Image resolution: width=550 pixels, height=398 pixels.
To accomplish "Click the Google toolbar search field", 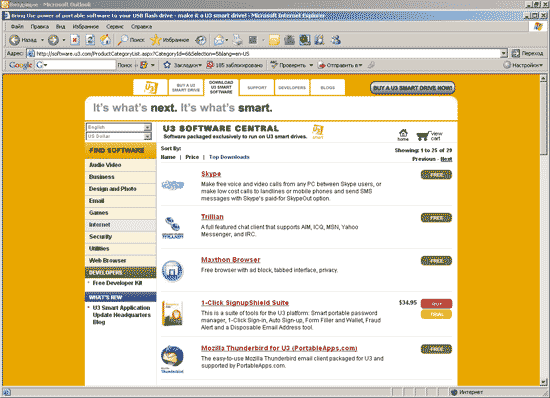I will [x=75, y=65].
